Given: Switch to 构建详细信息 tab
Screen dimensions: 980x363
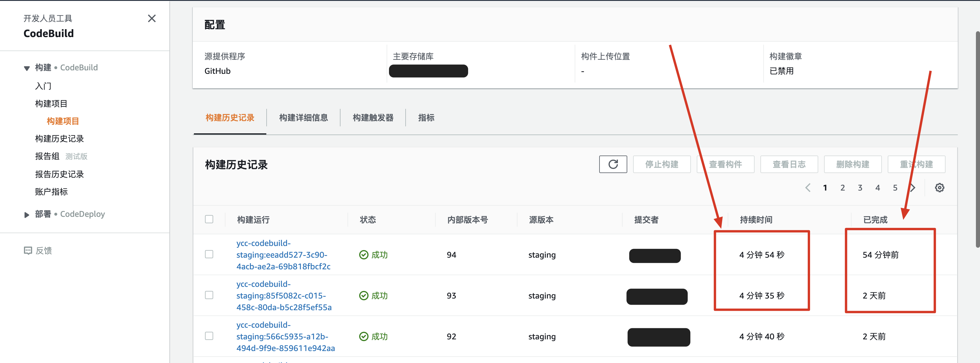Looking at the screenshot, I should coord(303,118).
